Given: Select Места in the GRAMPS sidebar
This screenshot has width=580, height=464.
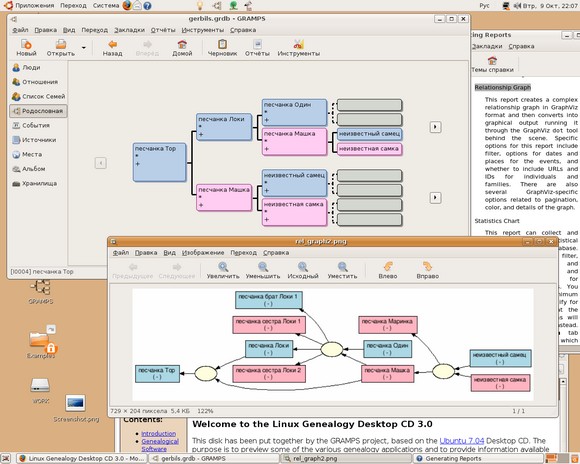Looking at the screenshot, I should (x=38, y=154).
